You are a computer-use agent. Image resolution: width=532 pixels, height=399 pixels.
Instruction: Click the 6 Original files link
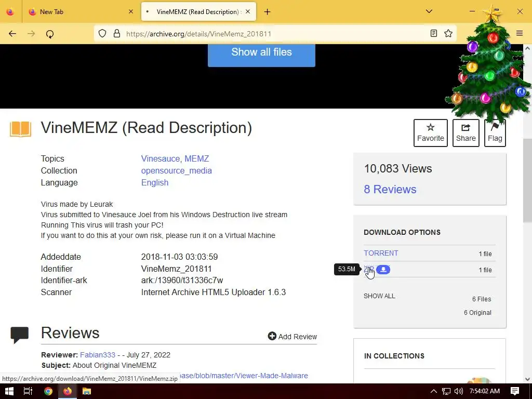coord(477,312)
